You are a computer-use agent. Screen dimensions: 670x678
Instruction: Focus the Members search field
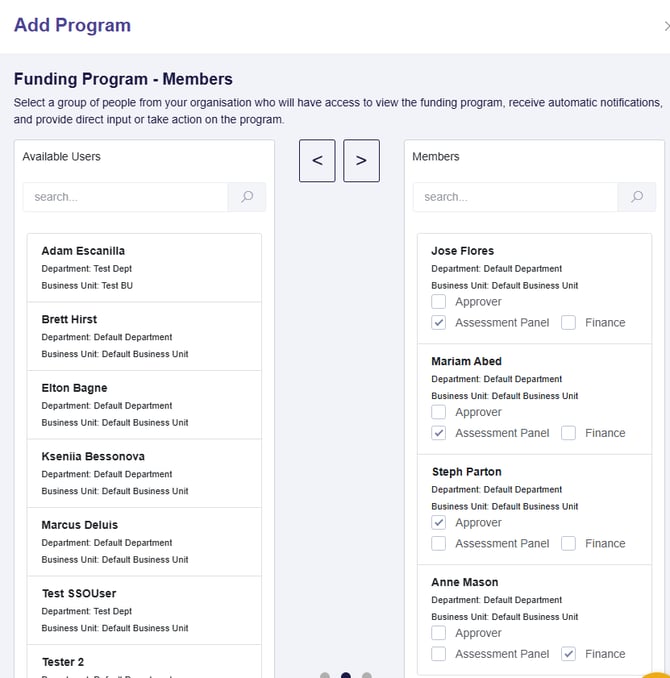pos(515,197)
